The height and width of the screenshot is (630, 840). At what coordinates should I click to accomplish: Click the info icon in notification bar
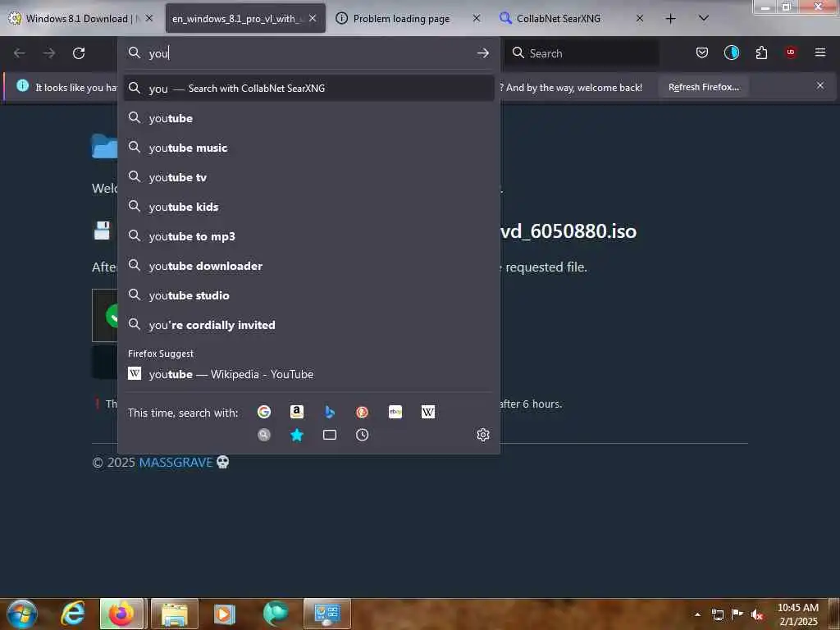click(x=22, y=85)
